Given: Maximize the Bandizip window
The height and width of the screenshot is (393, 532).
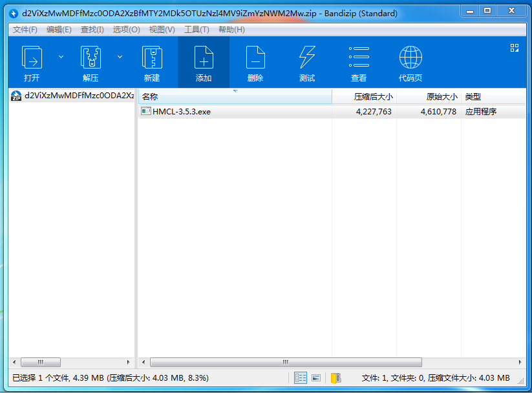Looking at the screenshot, I should pos(487,11).
